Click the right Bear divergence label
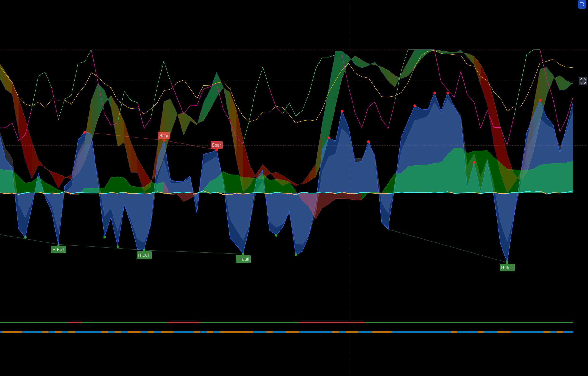 (x=217, y=145)
